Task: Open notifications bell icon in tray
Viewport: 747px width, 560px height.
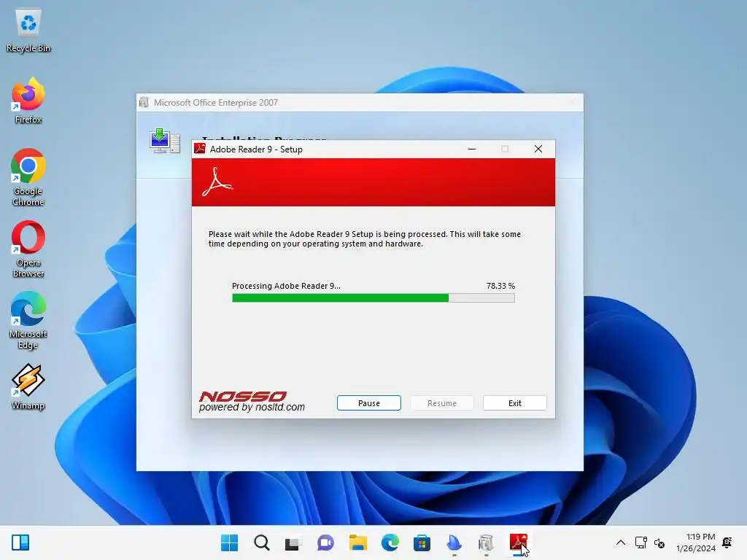Action: (x=727, y=542)
